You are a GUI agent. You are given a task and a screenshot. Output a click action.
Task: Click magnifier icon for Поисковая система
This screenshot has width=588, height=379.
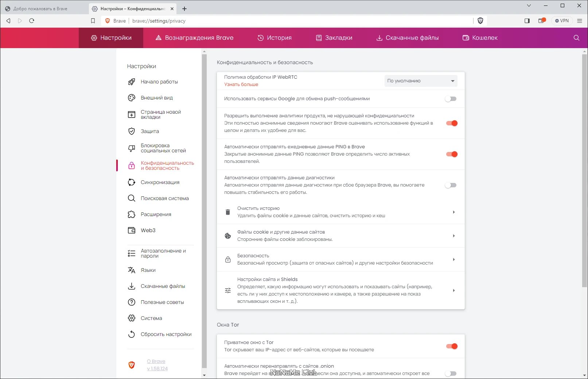pyautogui.click(x=132, y=198)
